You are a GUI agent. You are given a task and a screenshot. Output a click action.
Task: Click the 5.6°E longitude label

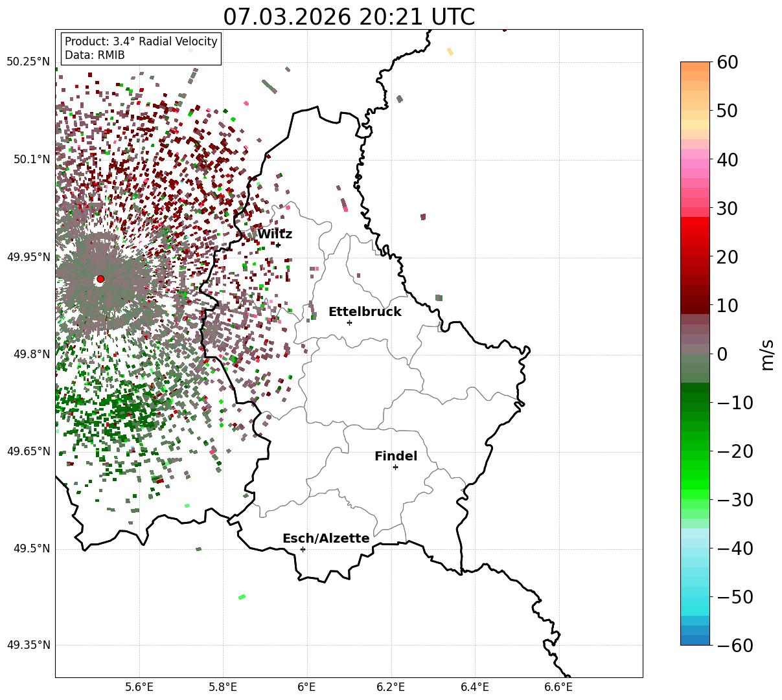[139, 687]
